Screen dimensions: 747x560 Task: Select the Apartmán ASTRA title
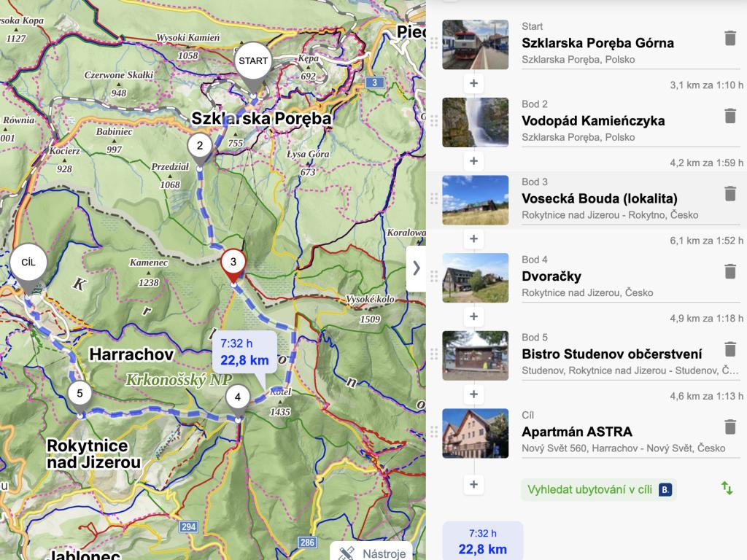click(576, 432)
